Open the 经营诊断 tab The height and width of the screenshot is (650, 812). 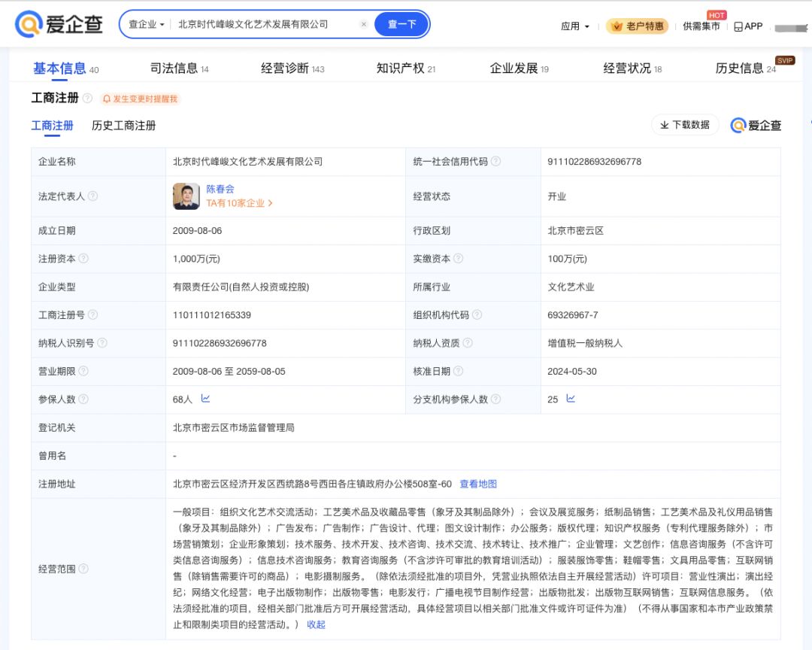292,68
